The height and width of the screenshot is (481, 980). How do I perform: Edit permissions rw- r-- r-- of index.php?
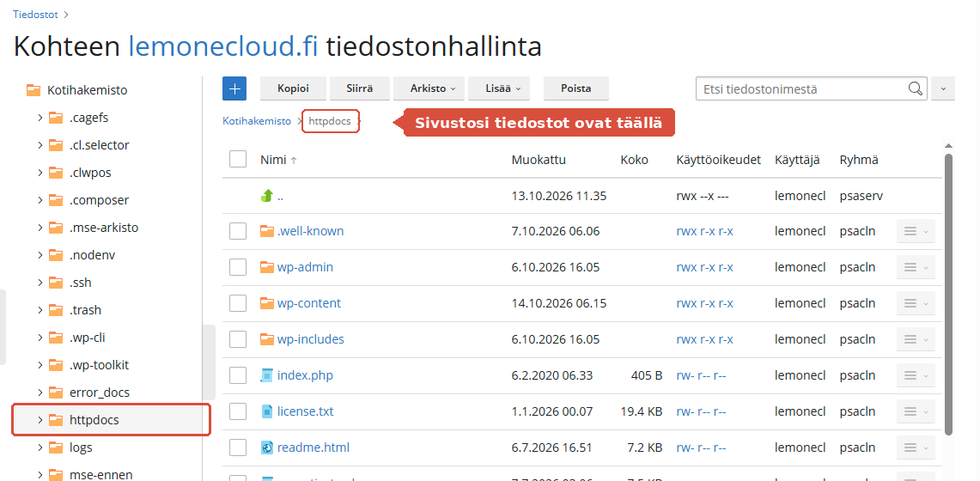coord(701,375)
